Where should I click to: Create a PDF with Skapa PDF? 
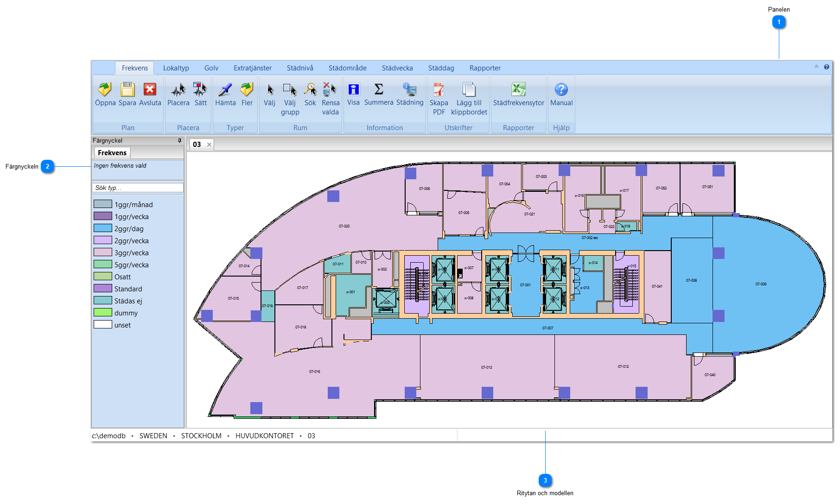pyautogui.click(x=439, y=90)
